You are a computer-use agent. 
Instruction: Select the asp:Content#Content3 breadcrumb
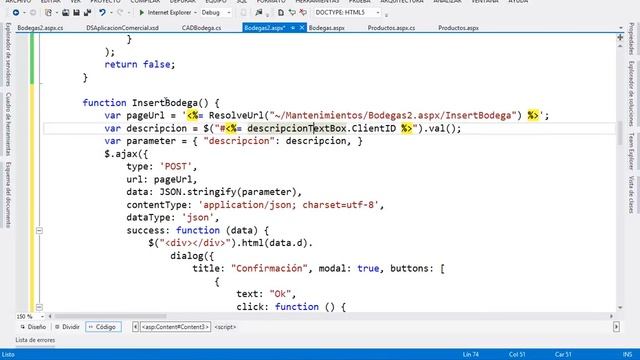coord(176,327)
